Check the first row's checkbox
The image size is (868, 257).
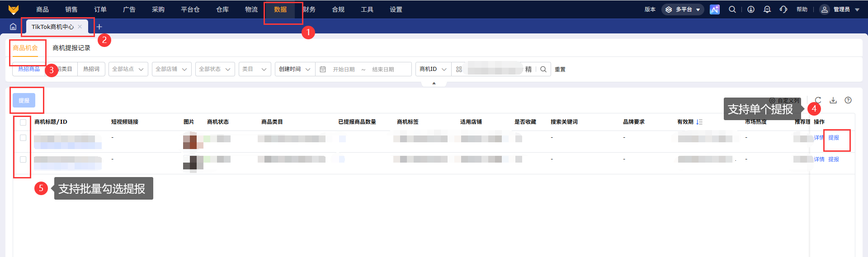(x=23, y=138)
